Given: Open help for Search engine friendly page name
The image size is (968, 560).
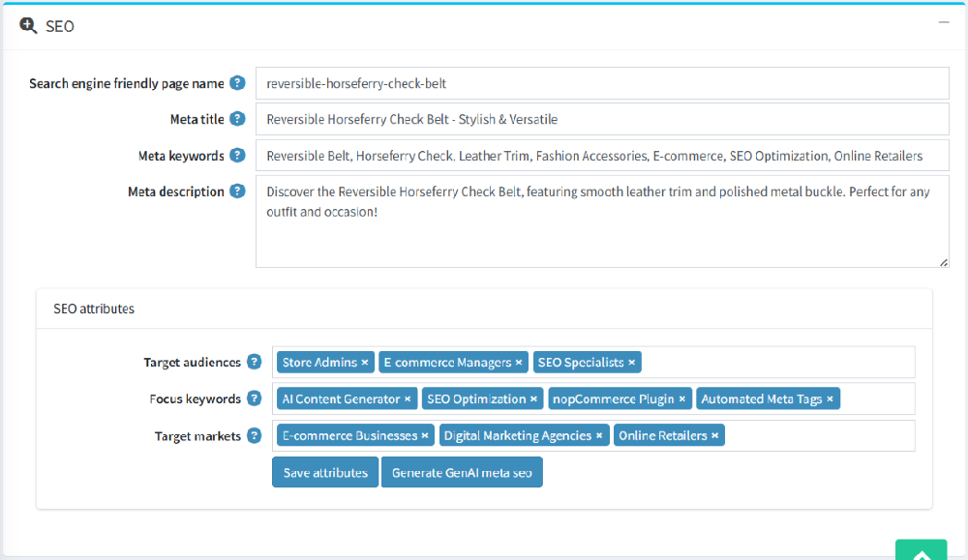Looking at the screenshot, I should click(x=237, y=83).
